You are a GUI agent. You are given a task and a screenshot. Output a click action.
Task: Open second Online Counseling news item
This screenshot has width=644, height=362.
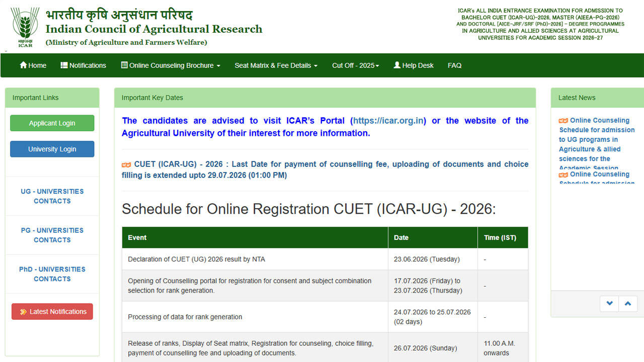click(597, 178)
